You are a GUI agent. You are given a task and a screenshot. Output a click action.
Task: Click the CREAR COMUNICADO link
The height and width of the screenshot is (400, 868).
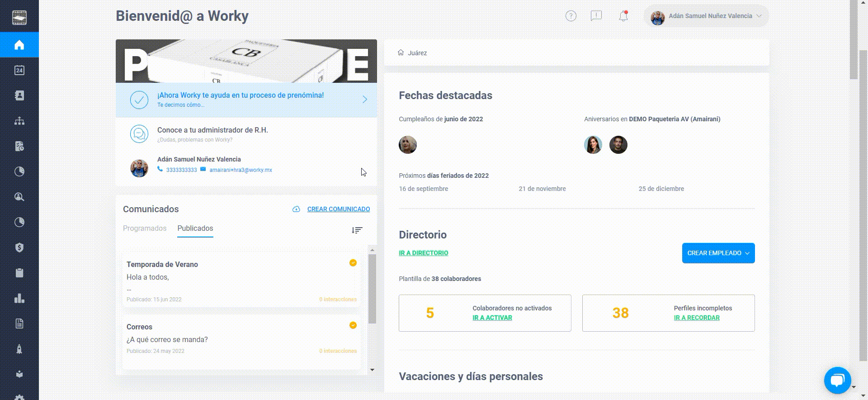(x=339, y=209)
